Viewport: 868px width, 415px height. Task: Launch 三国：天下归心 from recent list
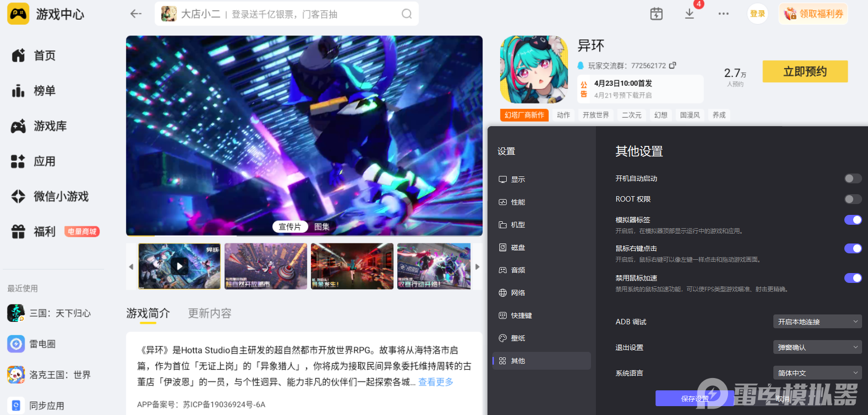pos(49,313)
